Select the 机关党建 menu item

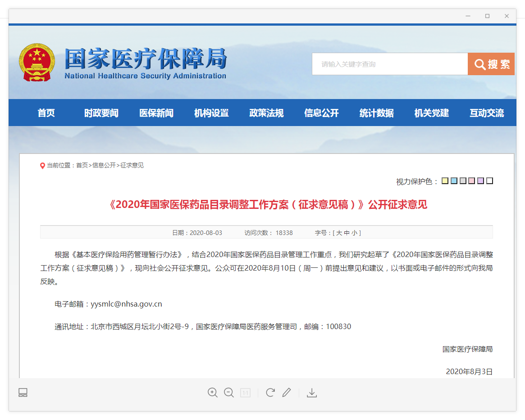coord(432,113)
